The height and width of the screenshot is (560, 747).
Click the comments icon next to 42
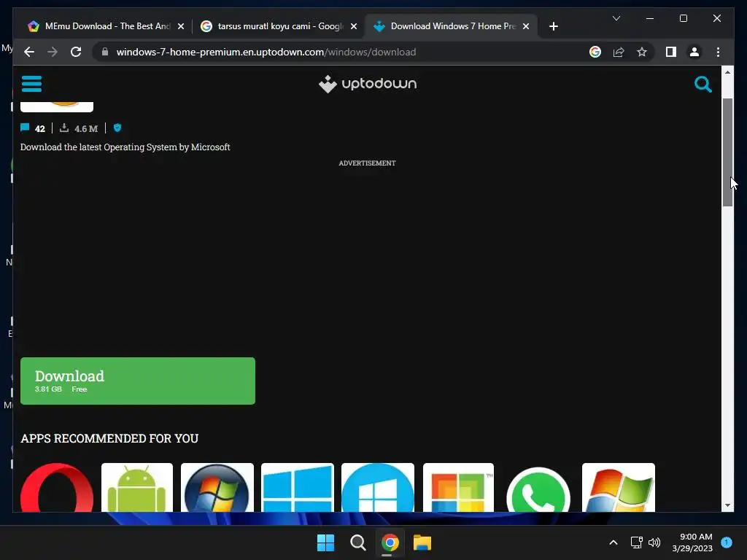tap(25, 128)
